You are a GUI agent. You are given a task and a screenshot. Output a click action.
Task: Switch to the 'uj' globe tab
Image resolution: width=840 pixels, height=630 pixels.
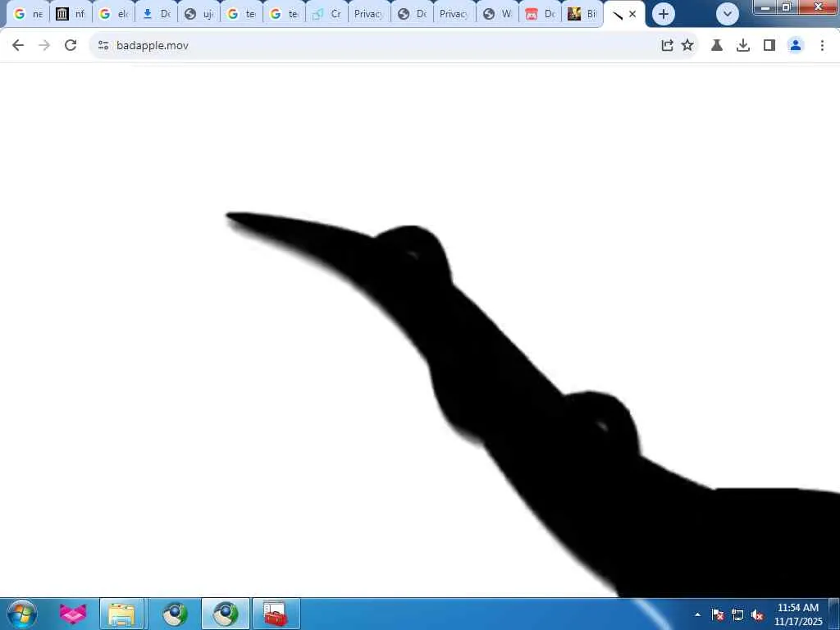click(x=199, y=15)
